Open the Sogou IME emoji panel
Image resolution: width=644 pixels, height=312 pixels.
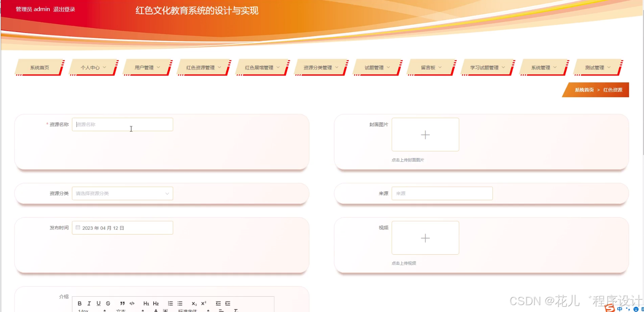[636, 310]
